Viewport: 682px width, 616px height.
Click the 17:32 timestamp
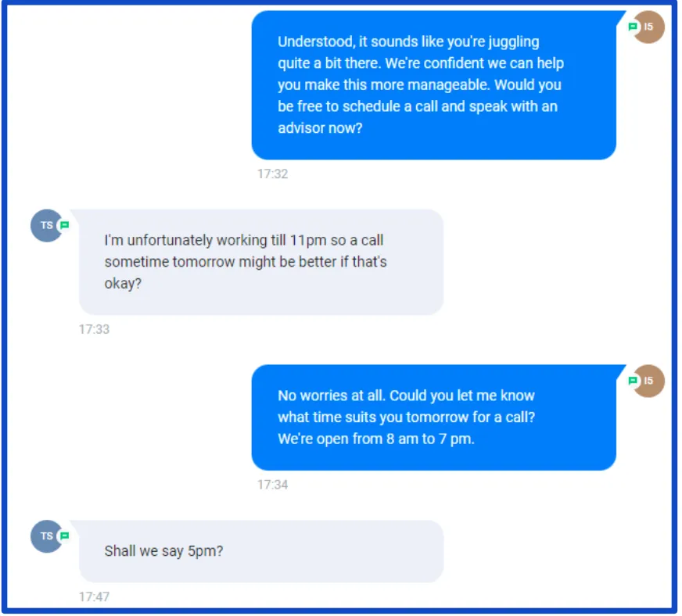point(272,174)
